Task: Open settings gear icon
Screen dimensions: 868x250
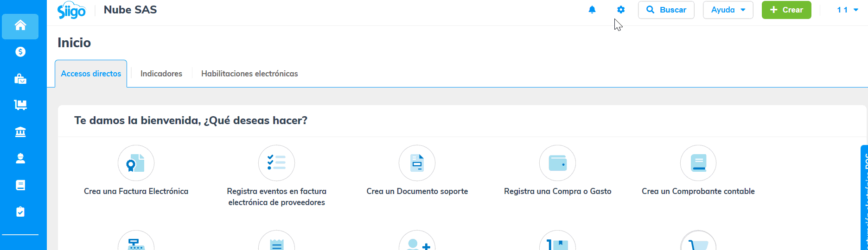Action: tap(621, 10)
